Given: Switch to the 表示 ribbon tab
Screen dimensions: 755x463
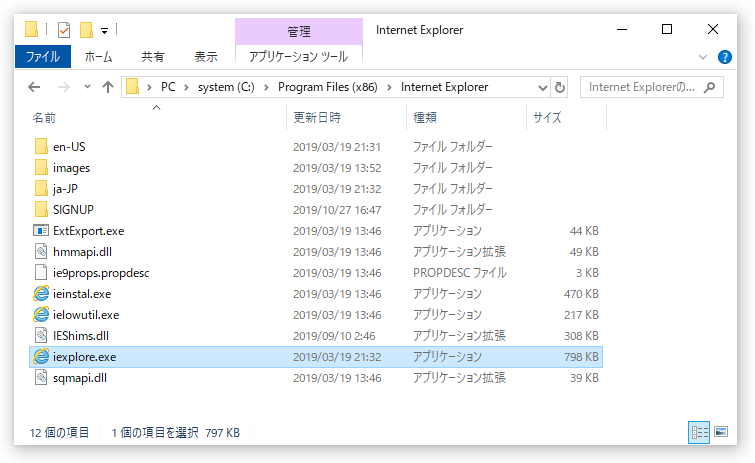Looking at the screenshot, I should click(206, 57).
